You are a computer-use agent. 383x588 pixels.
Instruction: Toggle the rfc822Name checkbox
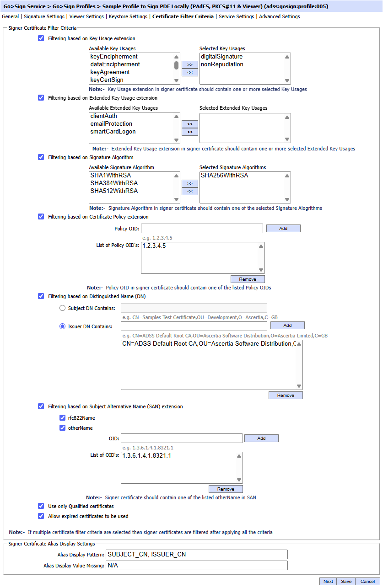pyautogui.click(x=63, y=418)
